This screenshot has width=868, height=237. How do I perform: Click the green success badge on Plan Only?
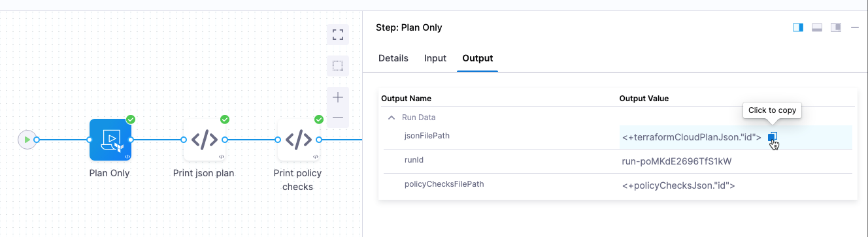pyautogui.click(x=131, y=119)
